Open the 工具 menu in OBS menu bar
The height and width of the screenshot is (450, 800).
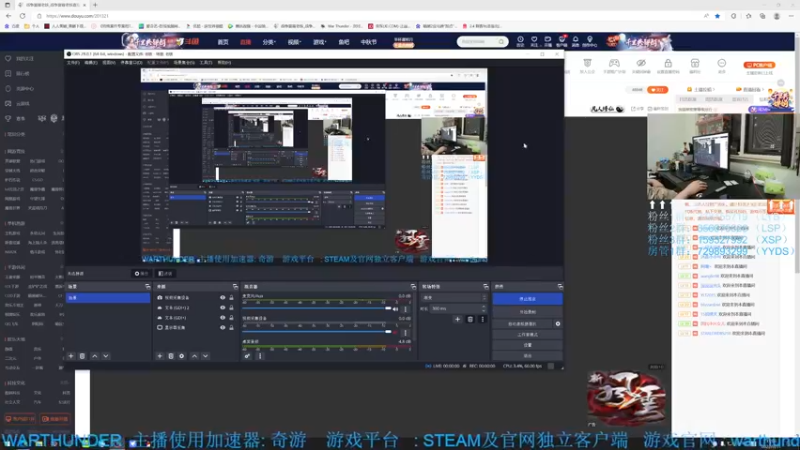click(x=206, y=63)
